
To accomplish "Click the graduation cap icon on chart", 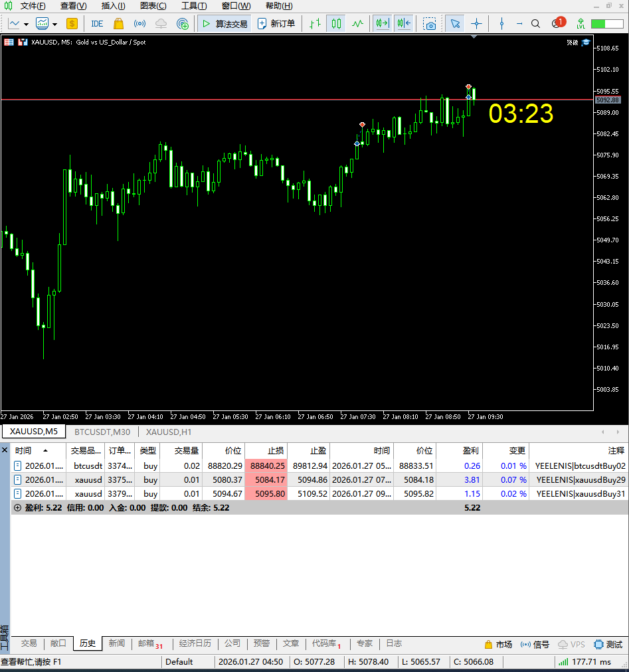I will (586, 42).
